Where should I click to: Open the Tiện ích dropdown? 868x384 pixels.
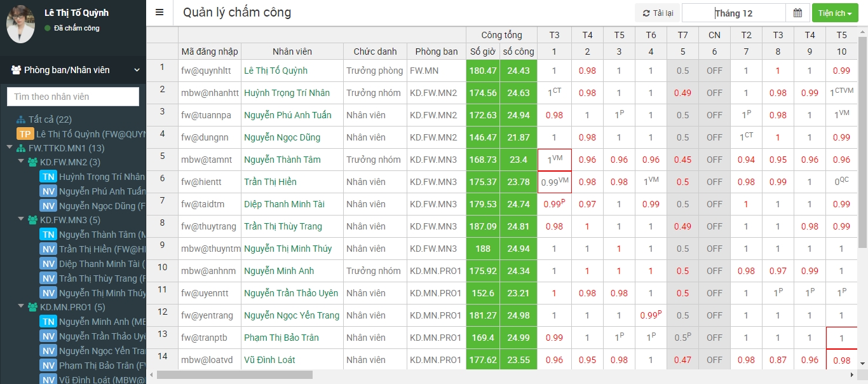pyautogui.click(x=834, y=13)
